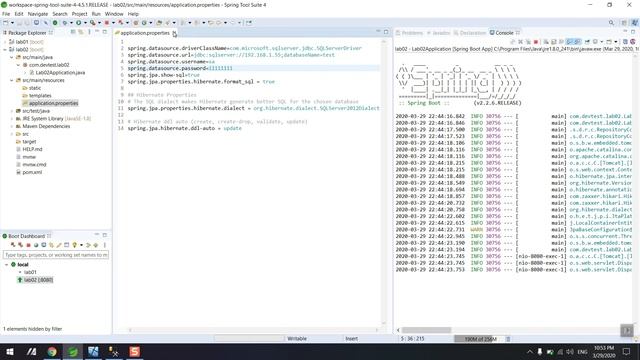640x360 pixels.
Task: Click Link with Editor icon in Package Explorer
Action: click(x=81, y=32)
